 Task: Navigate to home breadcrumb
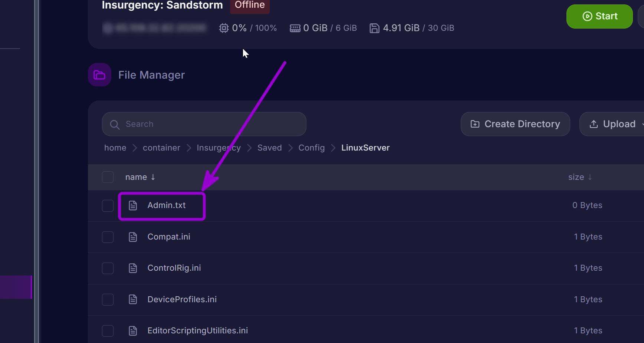click(x=115, y=148)
